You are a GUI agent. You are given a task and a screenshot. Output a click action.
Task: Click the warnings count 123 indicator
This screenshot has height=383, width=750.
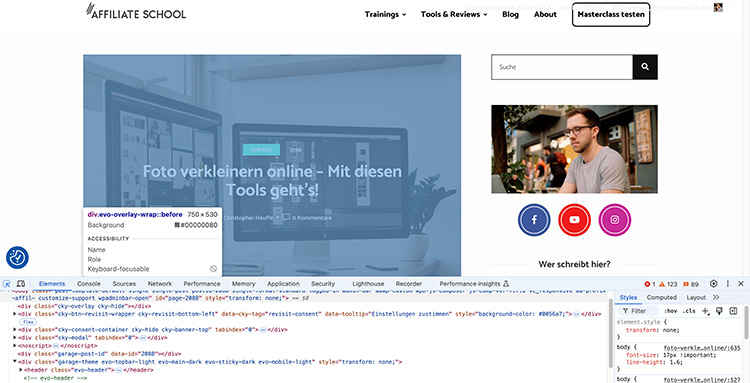(x=668, y=284)
